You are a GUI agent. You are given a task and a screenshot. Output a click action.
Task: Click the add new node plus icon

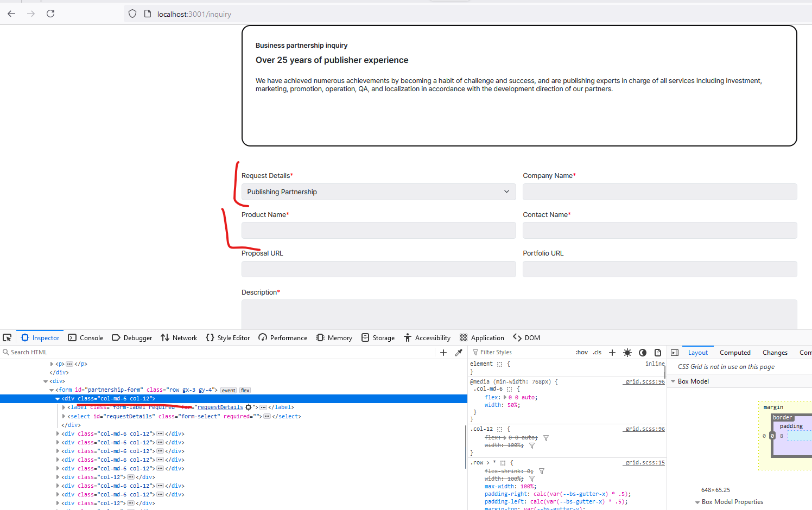pyautogui.click(x=443, y=352)
